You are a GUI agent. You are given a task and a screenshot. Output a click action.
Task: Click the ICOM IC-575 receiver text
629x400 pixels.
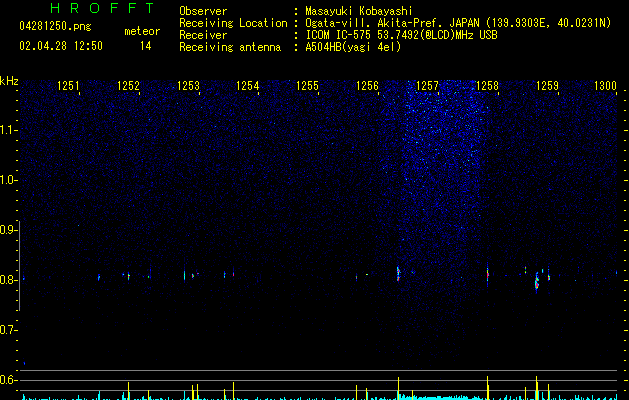pyautogui.click(x=401, y=35)
